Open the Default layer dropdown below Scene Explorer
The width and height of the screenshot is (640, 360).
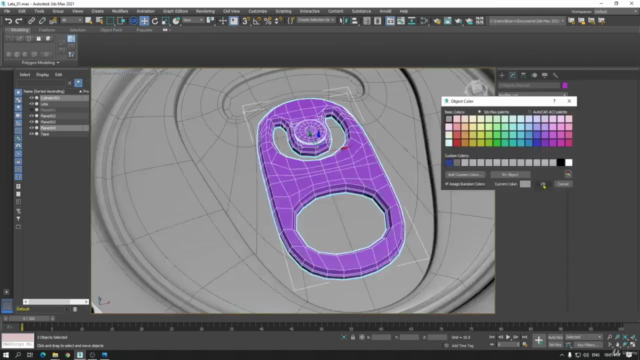42,309
